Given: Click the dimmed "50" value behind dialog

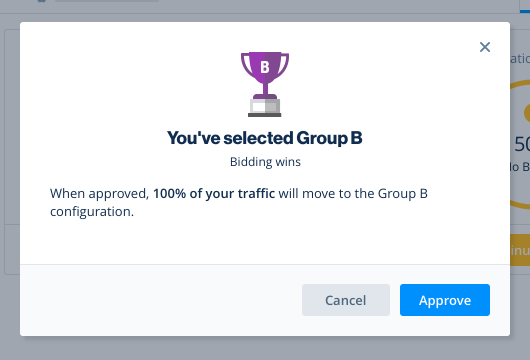Looking at the screenshot, I should pyautogui.click(x=522, y=144).
